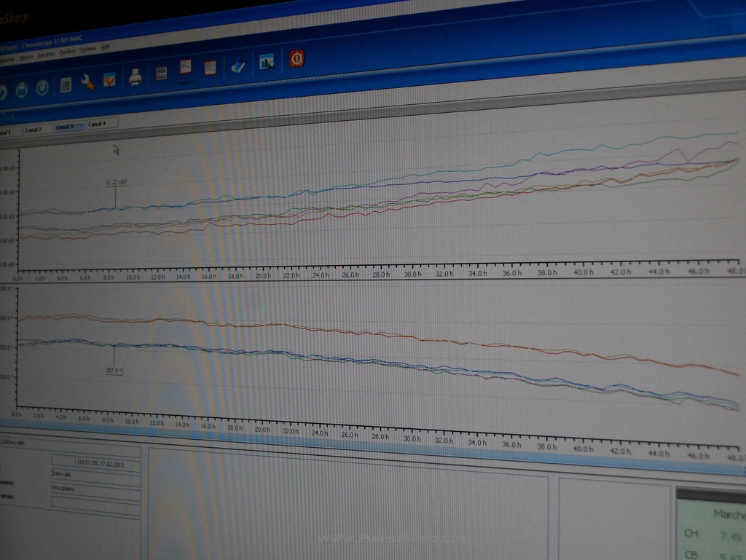Image resolution: width=746 pixels, height=560 pixels.
Task: Click the date field showing 17.02.2013
Action: pyautogui.click(x=109, y=462)
